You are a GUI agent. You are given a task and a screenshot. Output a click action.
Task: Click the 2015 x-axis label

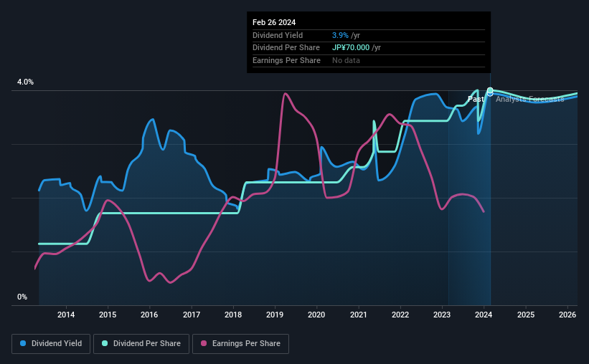point(108,315)
